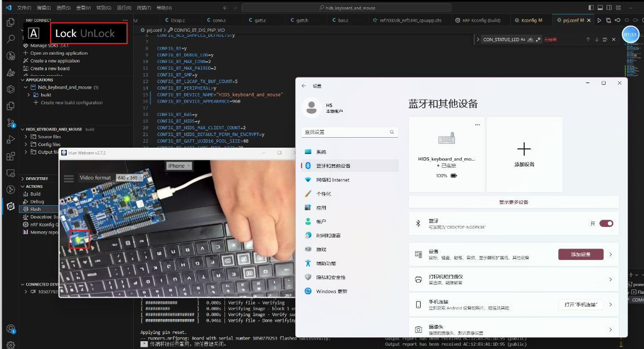Viewport: 644px width, 349px height.
Task: Turn off the Bluetooth switch
Action: click(x=606, y=223)
